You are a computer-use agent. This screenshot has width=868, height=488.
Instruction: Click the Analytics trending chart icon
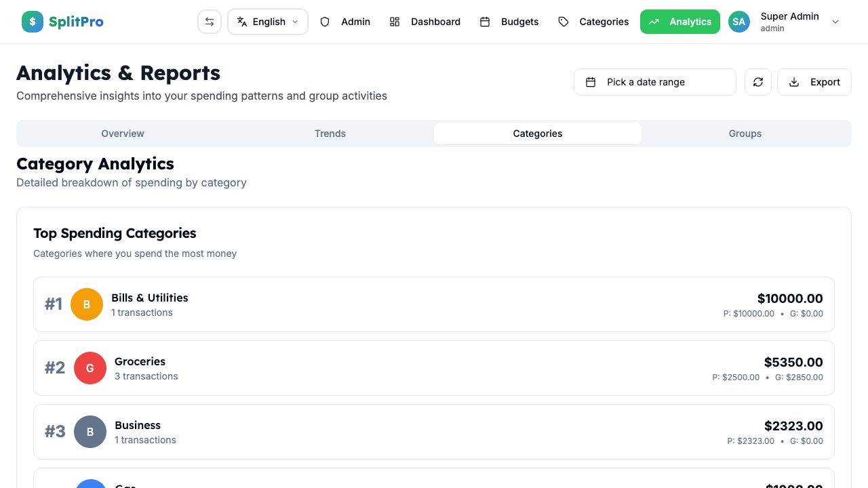pyautogui.click(x=654, y=22)
